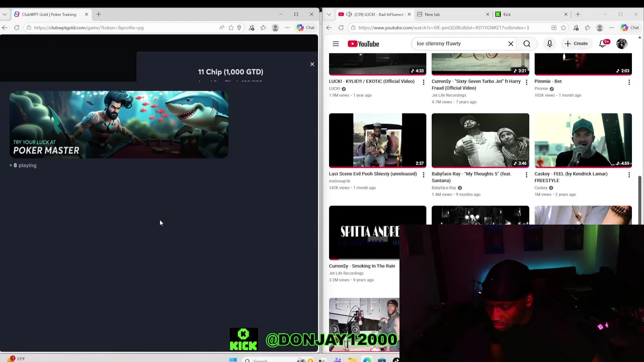
Task: Open Copilot Chat in the YouTube browser window
Action: coord(629,28)
